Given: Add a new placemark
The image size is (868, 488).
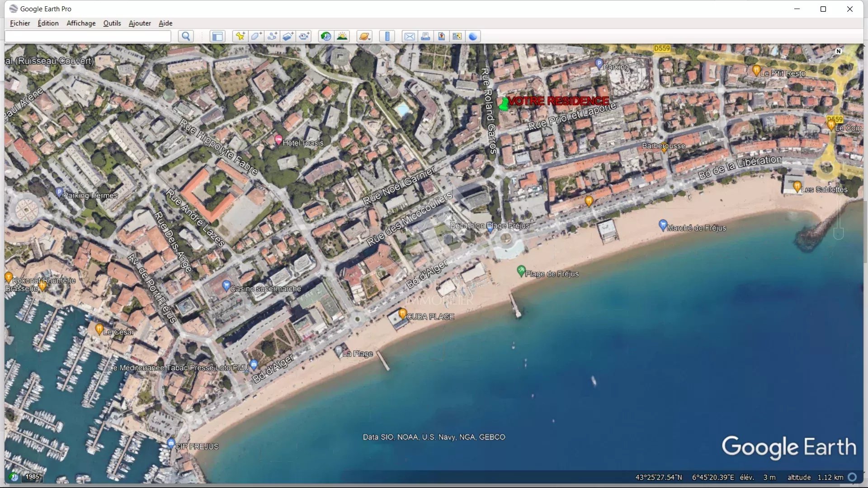Looking at the screenshot, I should 240,37.
